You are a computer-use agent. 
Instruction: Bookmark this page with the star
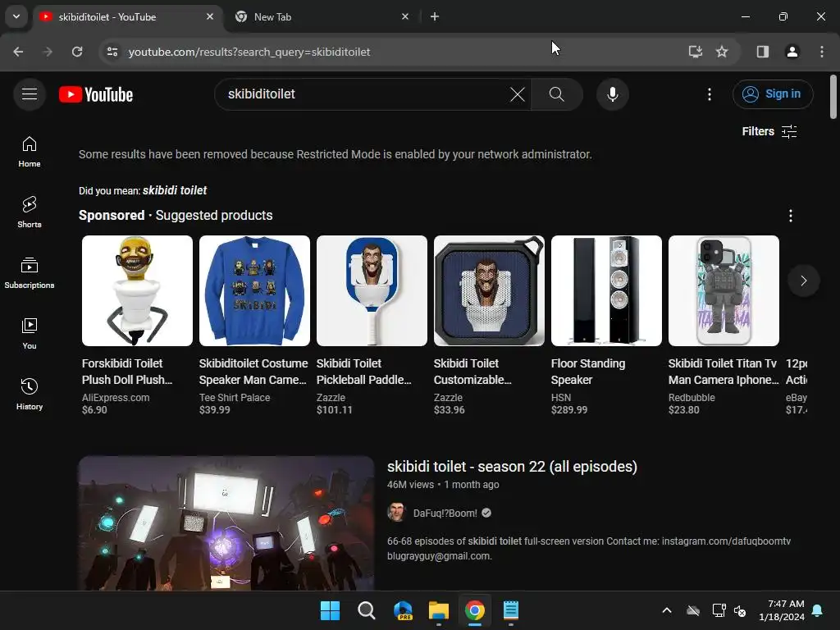tap(722, 52)
